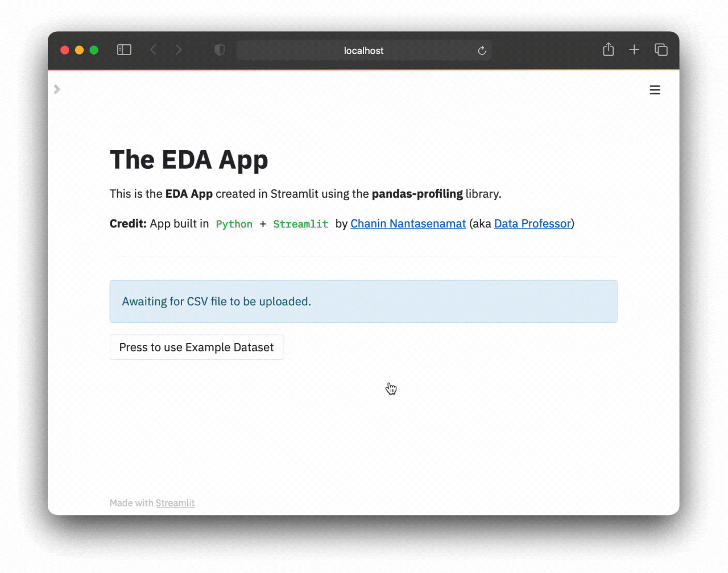
Task: Open the Streamlit hamburger menu
Action: 655,90
